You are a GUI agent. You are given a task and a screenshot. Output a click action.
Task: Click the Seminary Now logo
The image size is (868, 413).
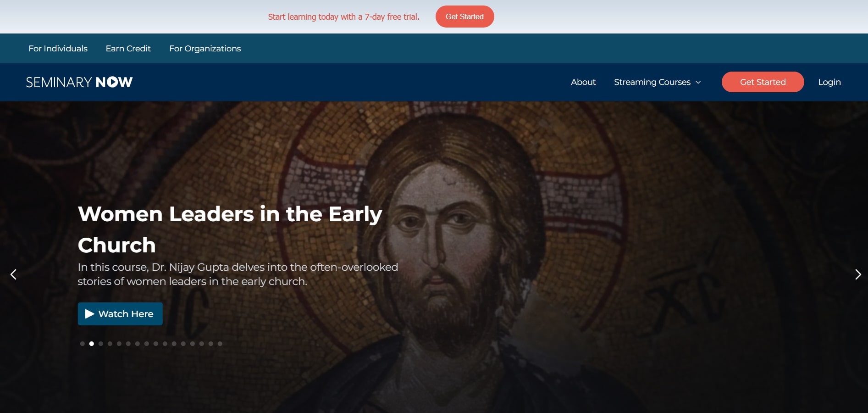coord(79,82)
